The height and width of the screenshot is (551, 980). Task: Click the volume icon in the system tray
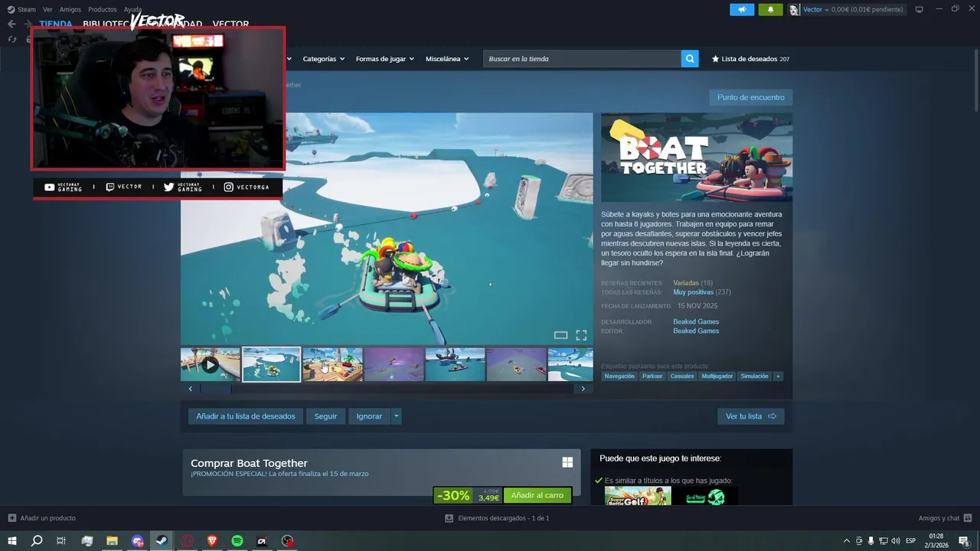(x=895, y=541)
